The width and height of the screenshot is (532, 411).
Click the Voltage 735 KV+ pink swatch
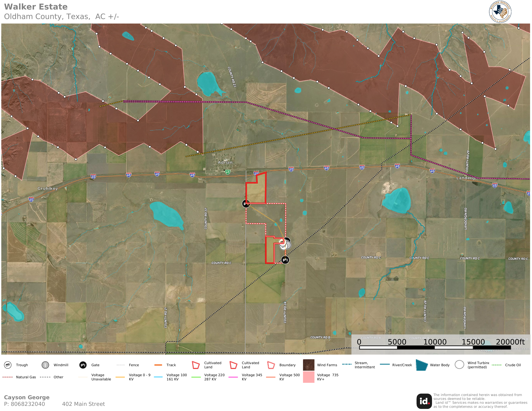click(x=309, y=377)
